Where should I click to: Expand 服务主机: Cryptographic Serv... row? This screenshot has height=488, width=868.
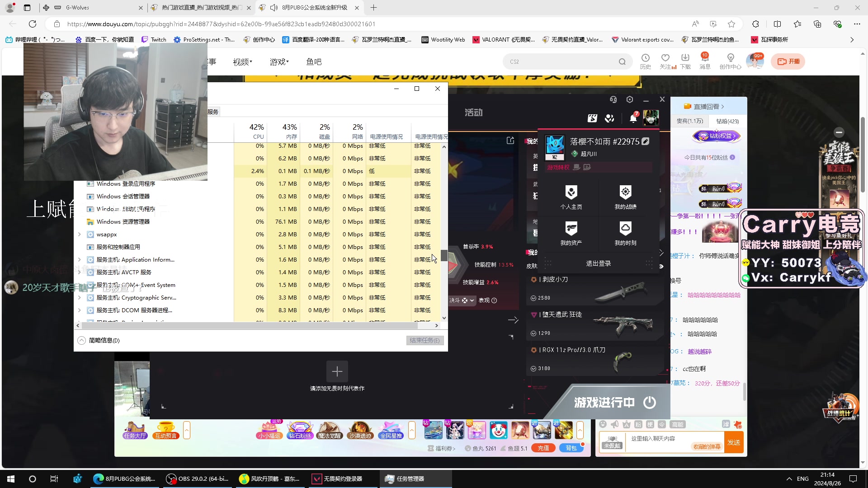[x=80, y=297]
